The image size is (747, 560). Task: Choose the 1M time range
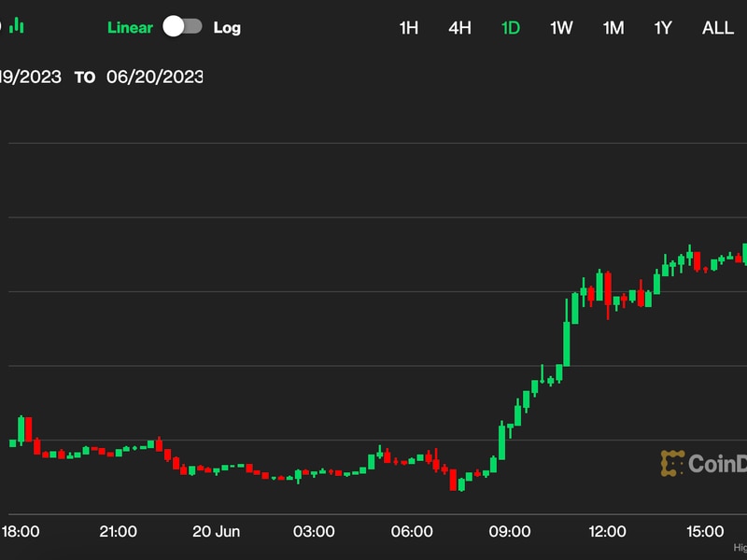[613, 28]
